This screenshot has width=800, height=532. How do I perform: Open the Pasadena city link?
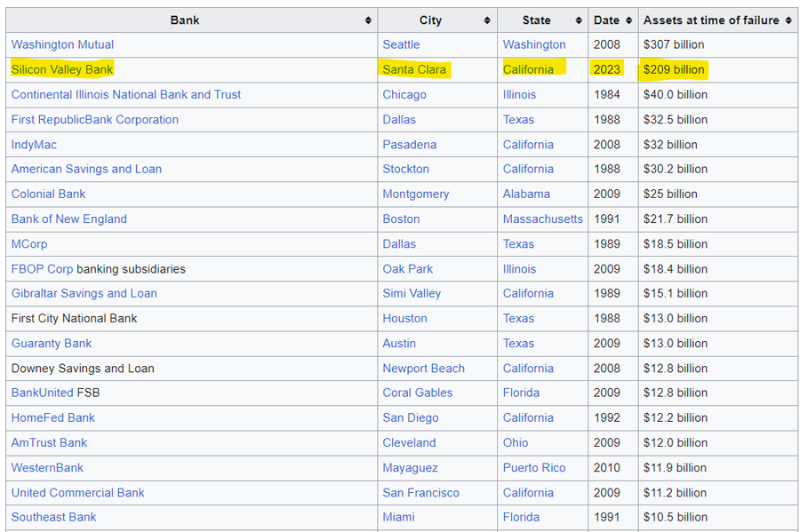click(x=409, y=145)
